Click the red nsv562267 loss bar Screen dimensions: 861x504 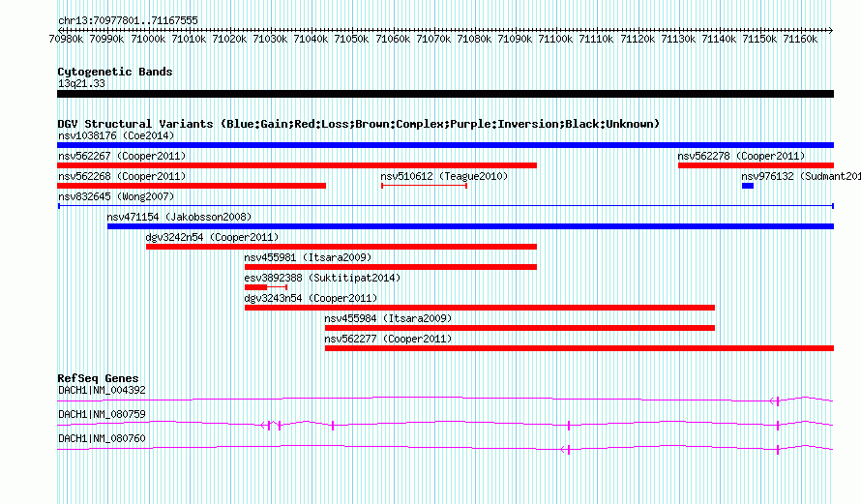click(297, 165)
